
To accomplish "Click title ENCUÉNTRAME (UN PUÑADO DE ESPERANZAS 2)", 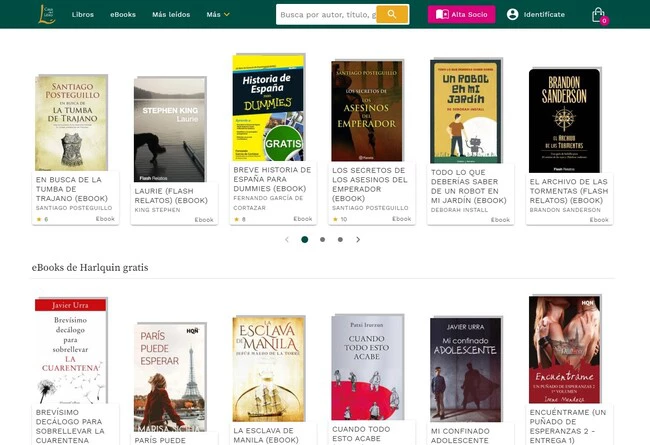I will point(568,426).
